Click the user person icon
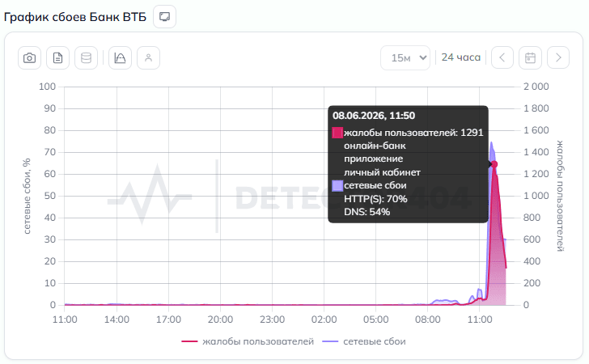 tap(148, 58)
